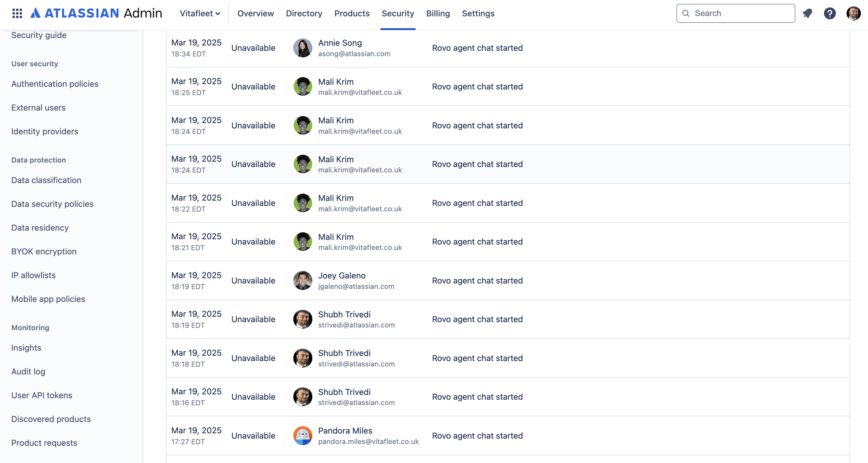
Task: Click Shubh Trivedi's avatar
Action: (x=302, y=319)
